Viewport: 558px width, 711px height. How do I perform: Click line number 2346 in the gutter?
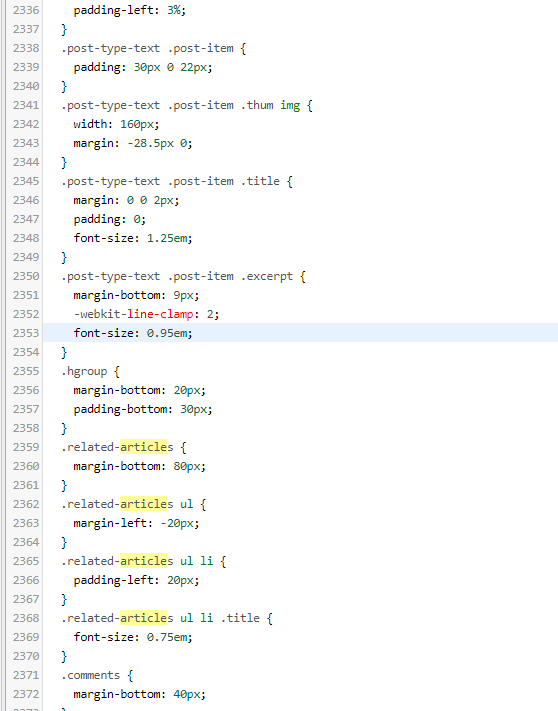pyautogui.click(x=26, y=200)
